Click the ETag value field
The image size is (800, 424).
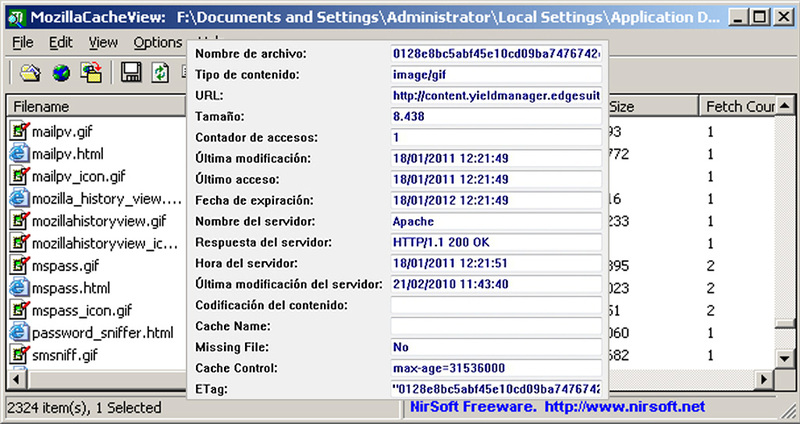coord(496,389)
